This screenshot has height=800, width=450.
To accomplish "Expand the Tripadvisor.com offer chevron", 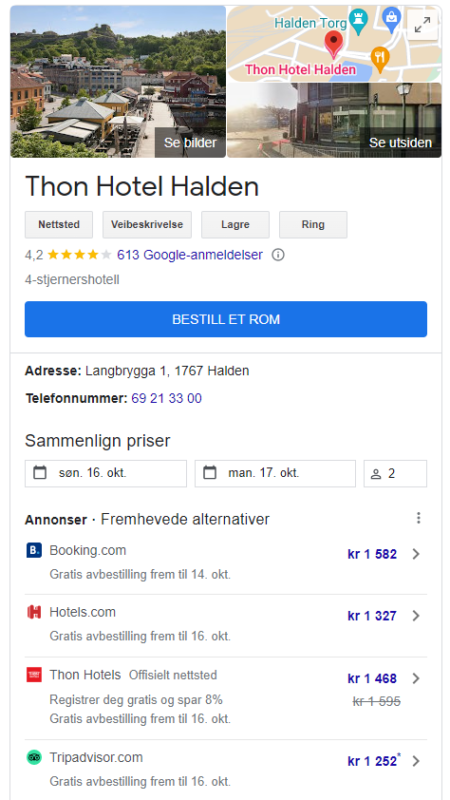I will (x=416, y=761).
